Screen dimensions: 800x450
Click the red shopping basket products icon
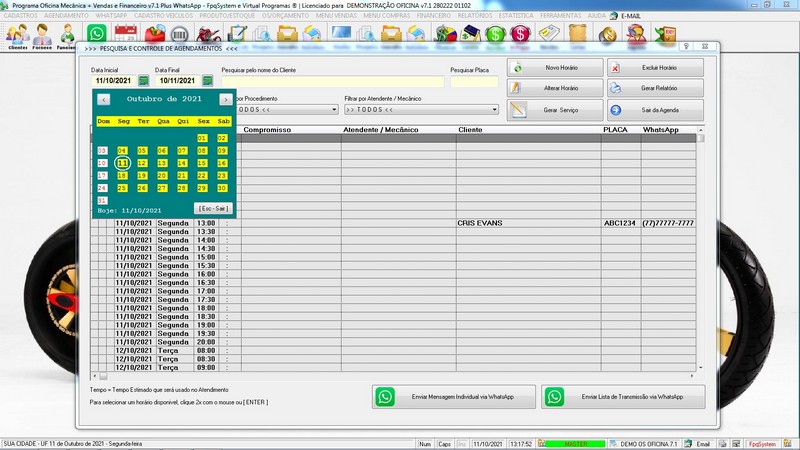[x=155, y=34]
